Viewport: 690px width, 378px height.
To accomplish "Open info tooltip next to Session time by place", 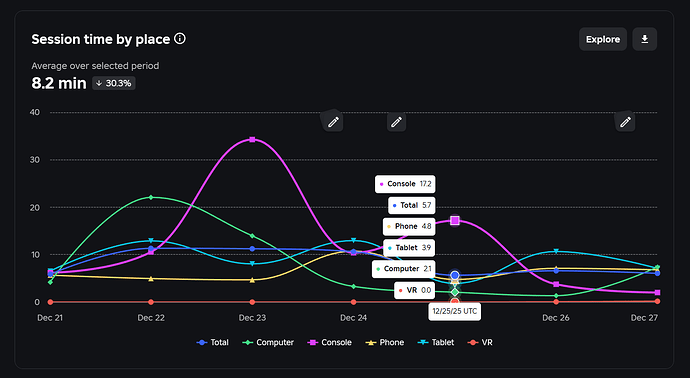I will (x=180, y=39).
